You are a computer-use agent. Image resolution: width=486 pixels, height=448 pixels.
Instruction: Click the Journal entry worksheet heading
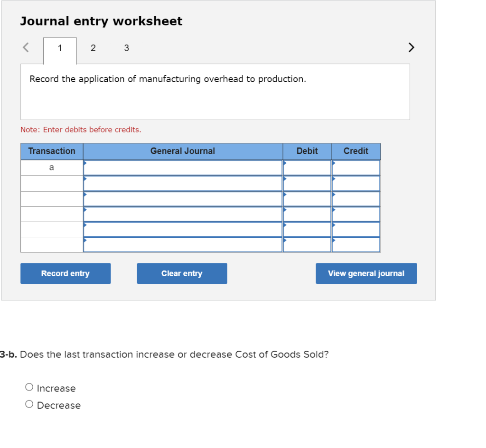[x=102, y=21]
